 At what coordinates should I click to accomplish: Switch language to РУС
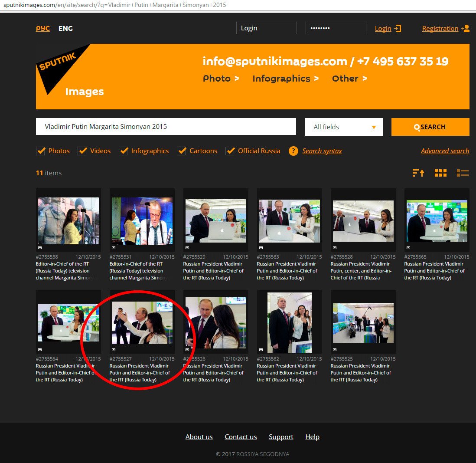tap(42, 29)
